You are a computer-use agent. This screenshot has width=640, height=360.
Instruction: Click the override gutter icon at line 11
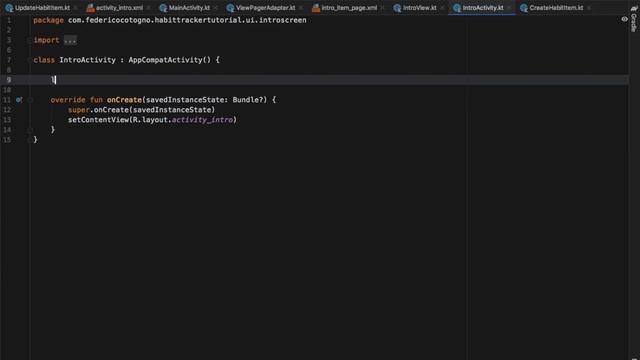click(x=19, y=100)
